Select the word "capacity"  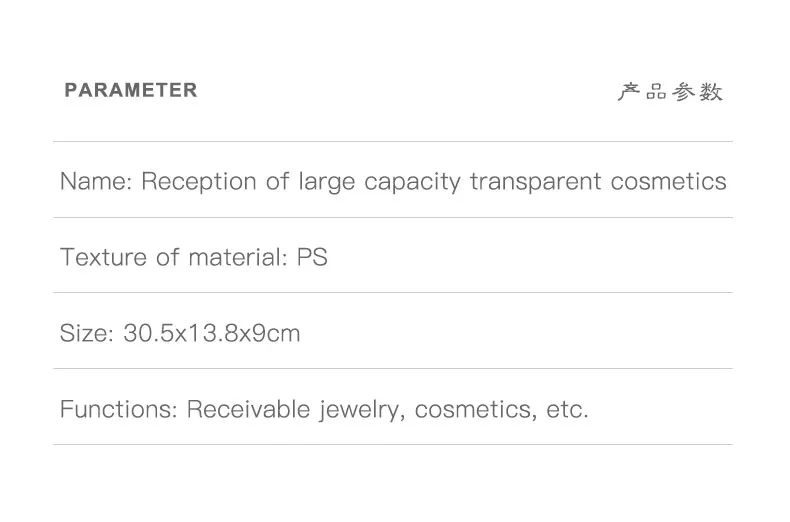(x=412, y=182)
